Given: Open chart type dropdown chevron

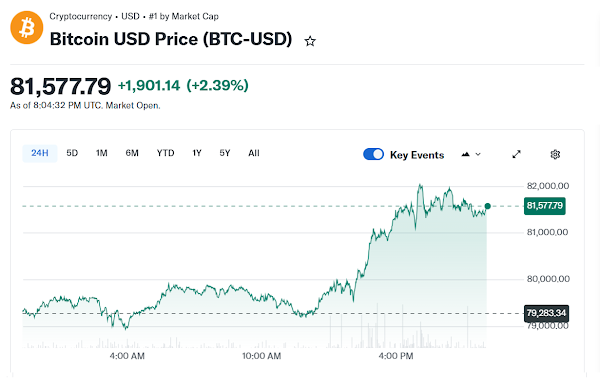Looking at the screenshot, I should (x=478, y=155).
